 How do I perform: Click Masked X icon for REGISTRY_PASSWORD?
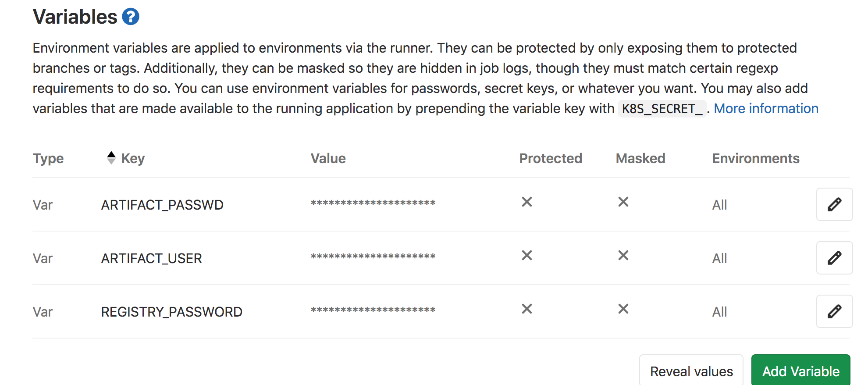(x=623, y=309)
